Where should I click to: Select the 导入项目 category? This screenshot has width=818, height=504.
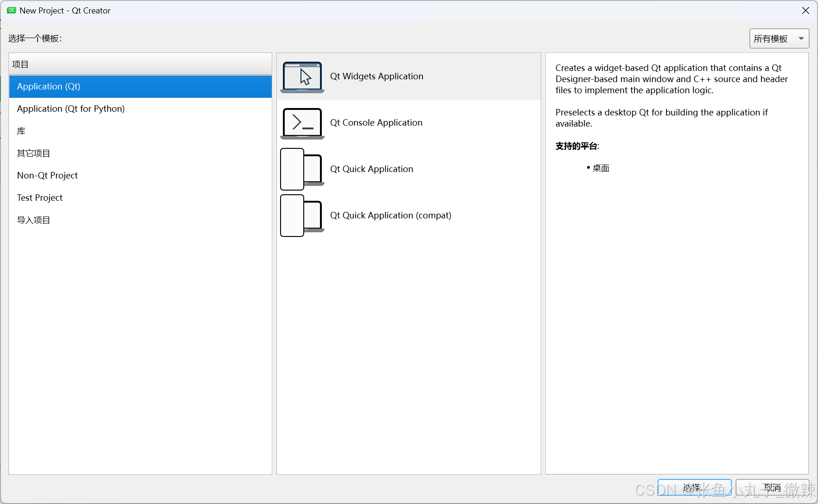point(140,220)
